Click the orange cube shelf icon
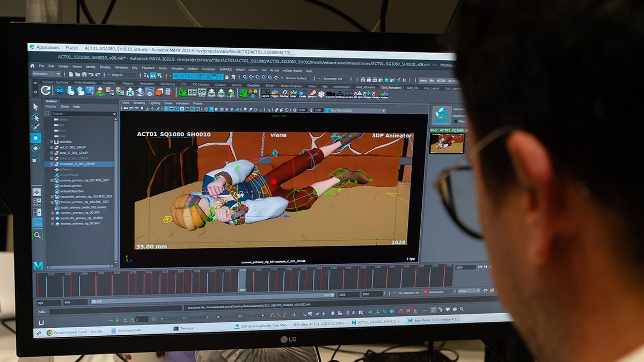The height and width of the screenshot is (362, 644). click(x=159, y=93)
